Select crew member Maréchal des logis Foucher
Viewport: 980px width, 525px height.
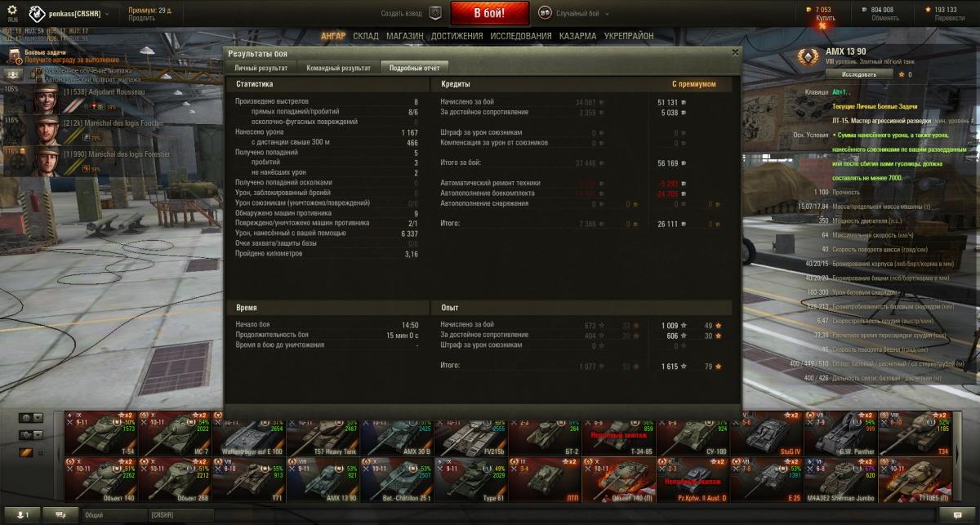47,130
